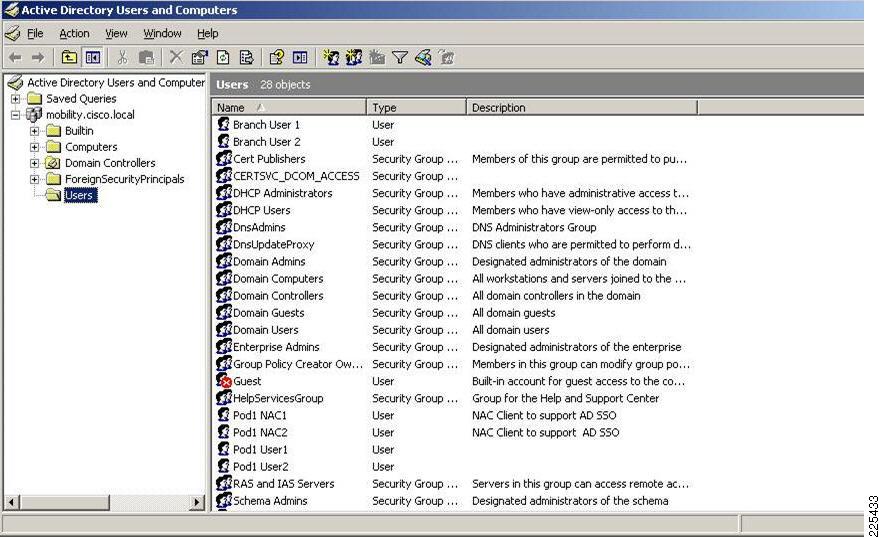879x537 pixels.
Task: Click the Export List toolbar icon
Action: click(247, 57)
